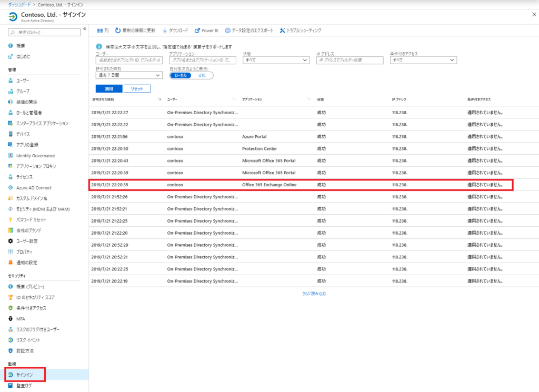539x392 pixels.
Task: Go to ダッシュボード breadcrumb link
Action: [19, 5]
